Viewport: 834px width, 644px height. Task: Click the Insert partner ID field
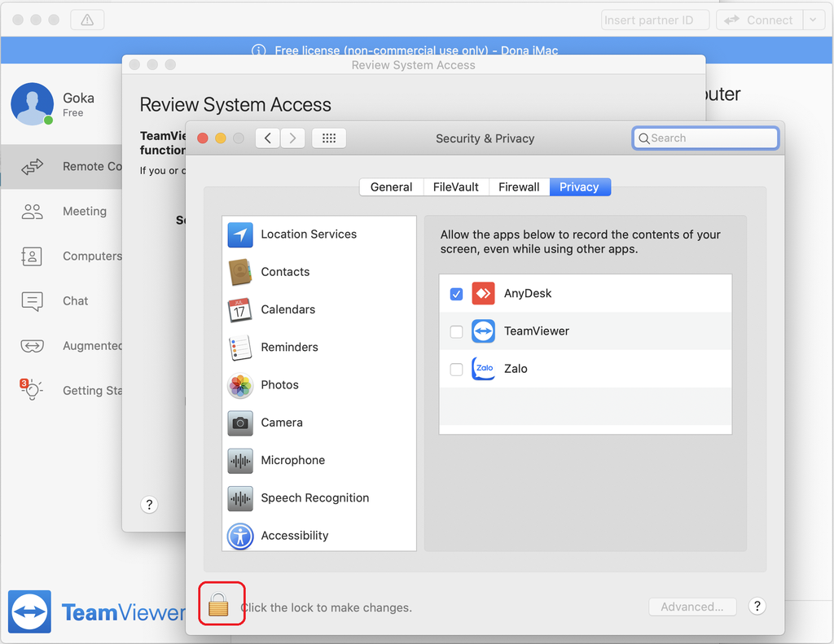[656, 20]
